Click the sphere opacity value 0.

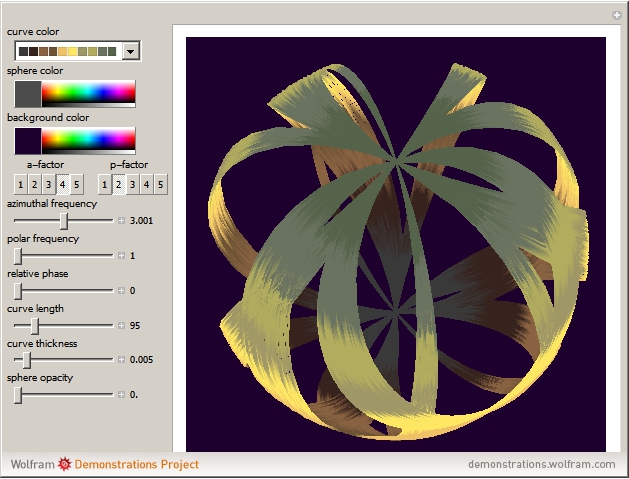(x=134, y=395)
